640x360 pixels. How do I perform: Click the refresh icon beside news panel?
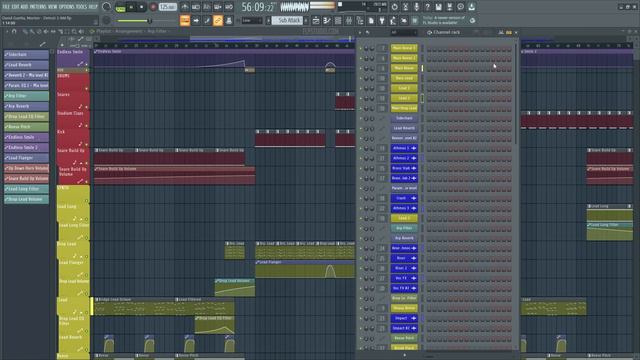coord(472,20)
